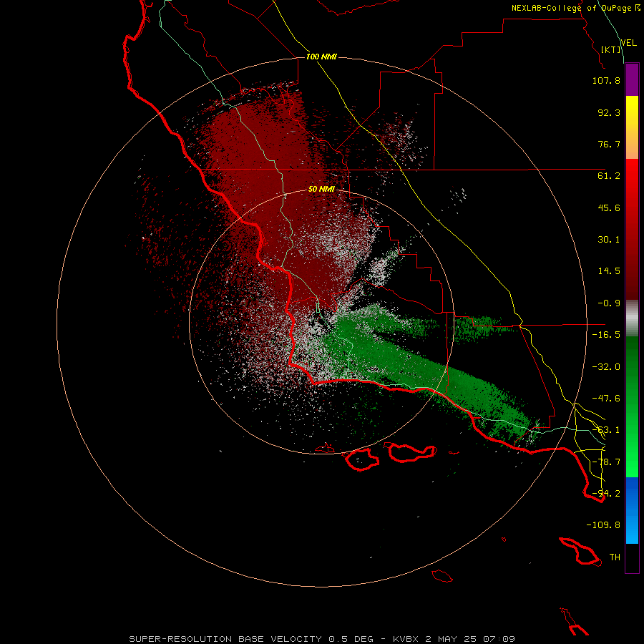Click the 45.6 velocity scale value
644x644 pixels.
coord(609,208)
